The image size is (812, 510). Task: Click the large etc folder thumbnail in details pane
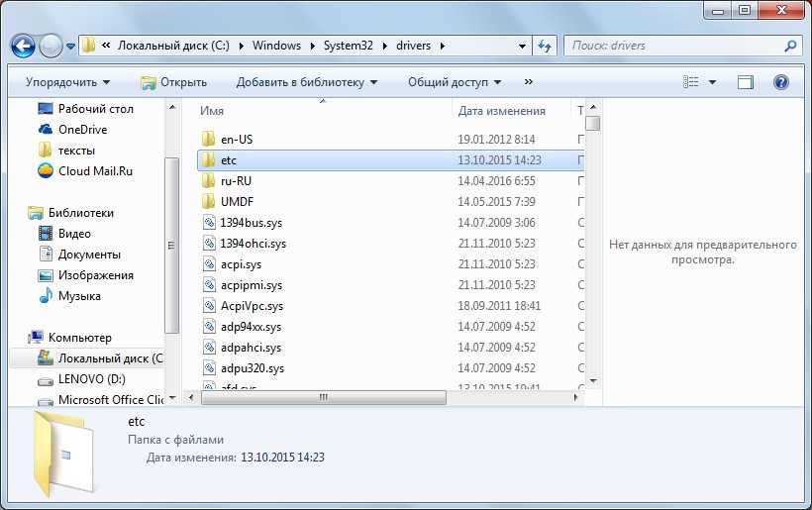(64, 455)
